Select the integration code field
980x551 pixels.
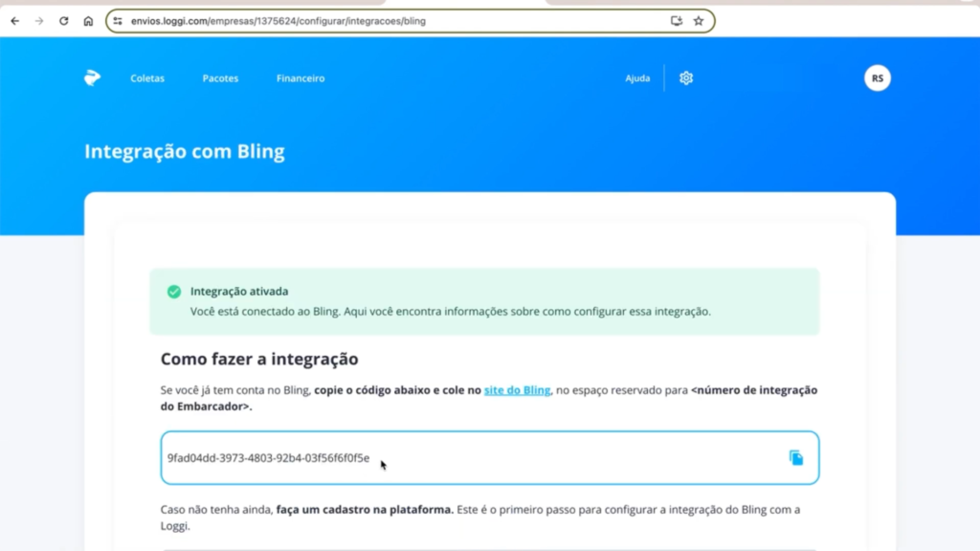click(x=489, y=458)
